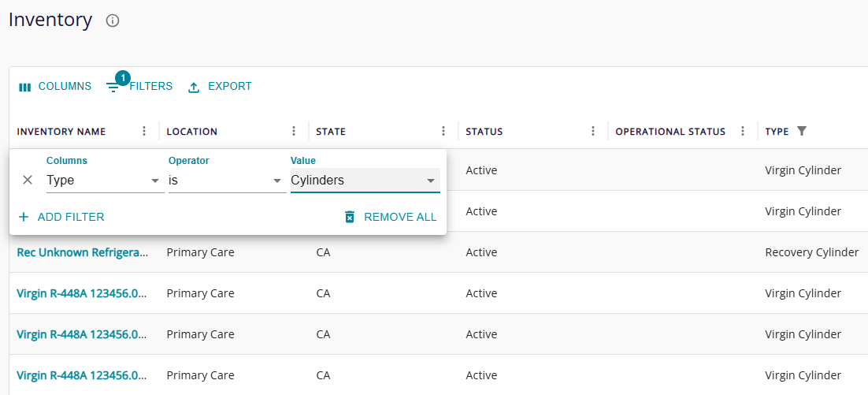868x395 pixels.
Task: Sort by State column header
Action: (331, 132)
